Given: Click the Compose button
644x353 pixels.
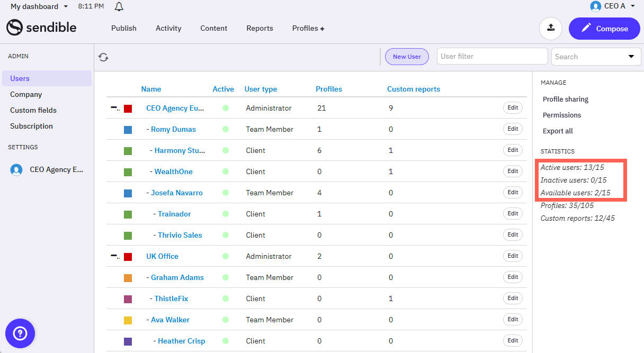Looking at the screenshot, I should [604, 29].
